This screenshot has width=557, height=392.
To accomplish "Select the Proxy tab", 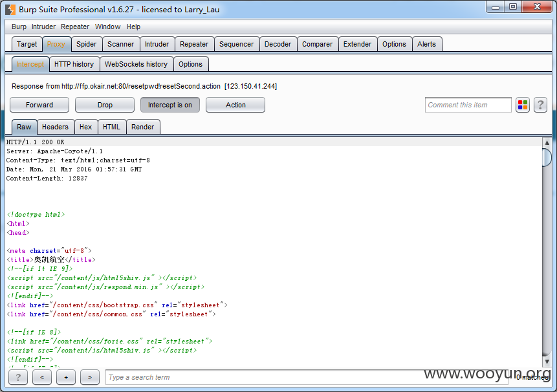I will [x=56, y=44].
